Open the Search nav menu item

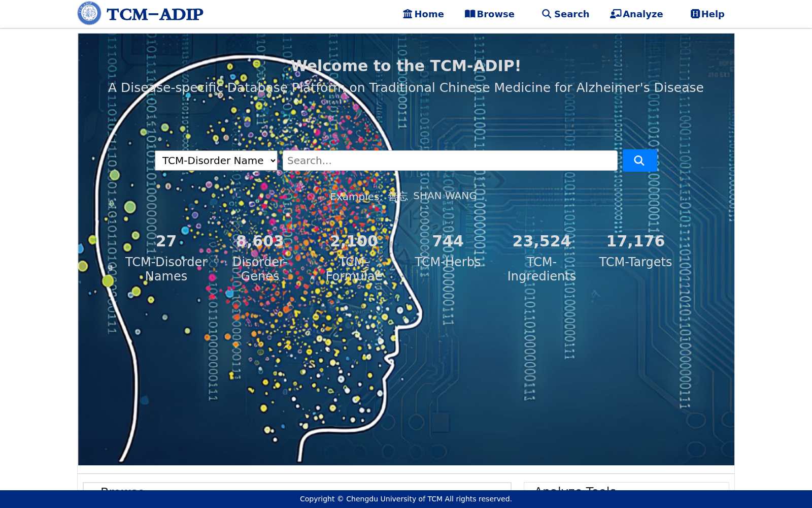(x=565, y=14)
